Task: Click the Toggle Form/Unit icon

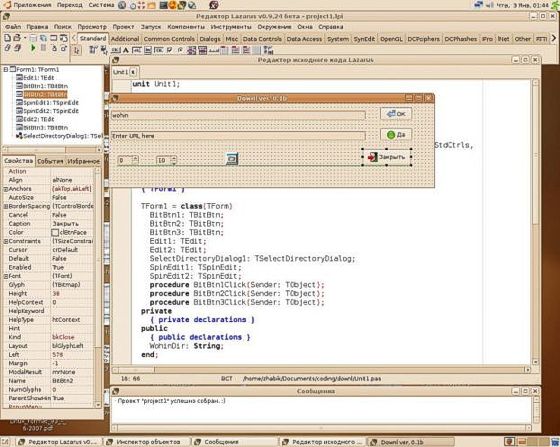Action: (x=64, y=38)
